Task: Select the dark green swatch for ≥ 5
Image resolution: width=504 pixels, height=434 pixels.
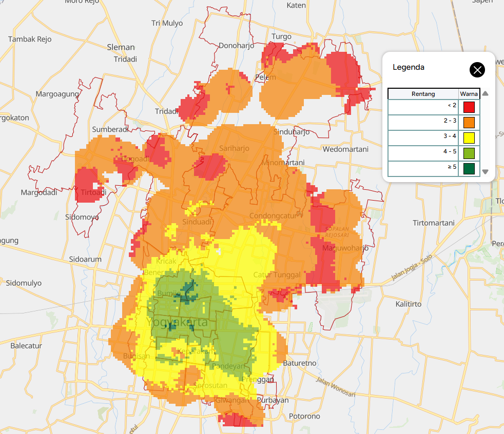Action: (469, 169)
